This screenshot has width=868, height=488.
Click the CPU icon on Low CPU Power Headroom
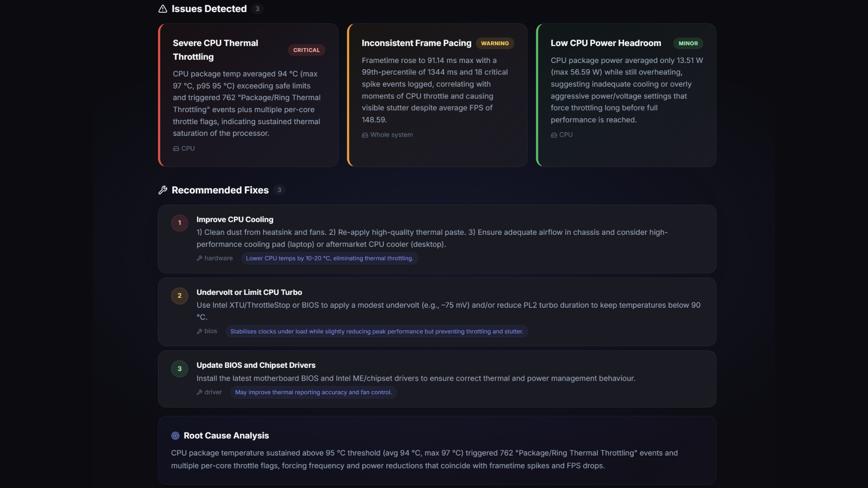[x=554, y=135]
